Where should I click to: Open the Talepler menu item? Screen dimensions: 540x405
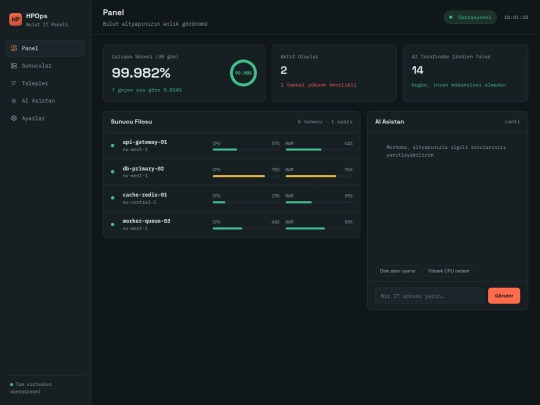[45, 83]
